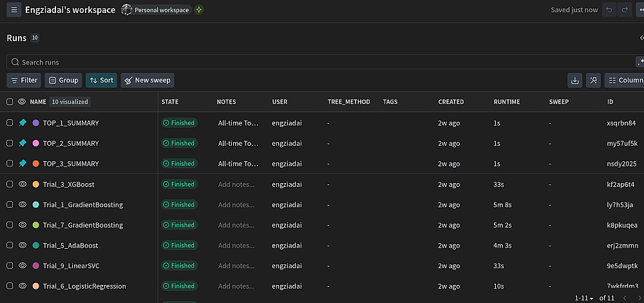Tick the select-all runs header checkbox
The width and height of the screenshot is (644, 303).
point(10,102)
